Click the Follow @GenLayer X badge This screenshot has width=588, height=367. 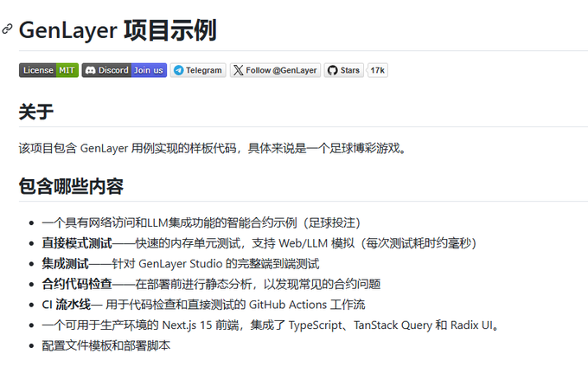tap(275, 70)
